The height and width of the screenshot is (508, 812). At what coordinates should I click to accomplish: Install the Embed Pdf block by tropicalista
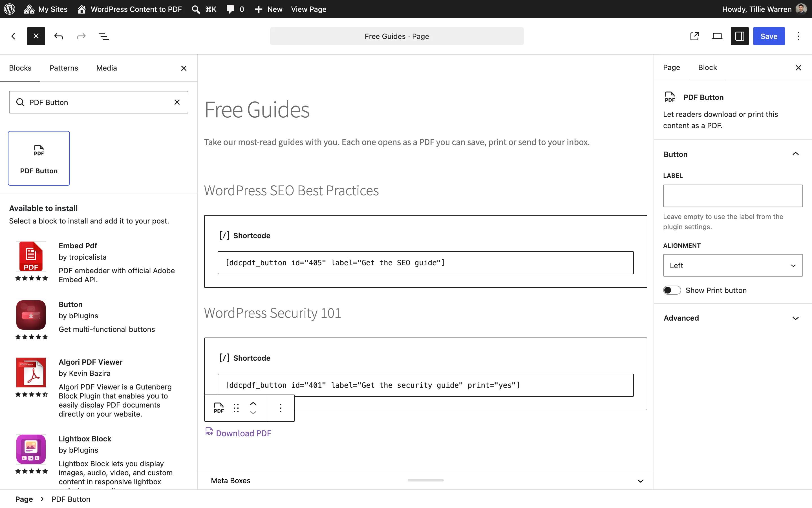pyautogui.click(x=98, y=262)
